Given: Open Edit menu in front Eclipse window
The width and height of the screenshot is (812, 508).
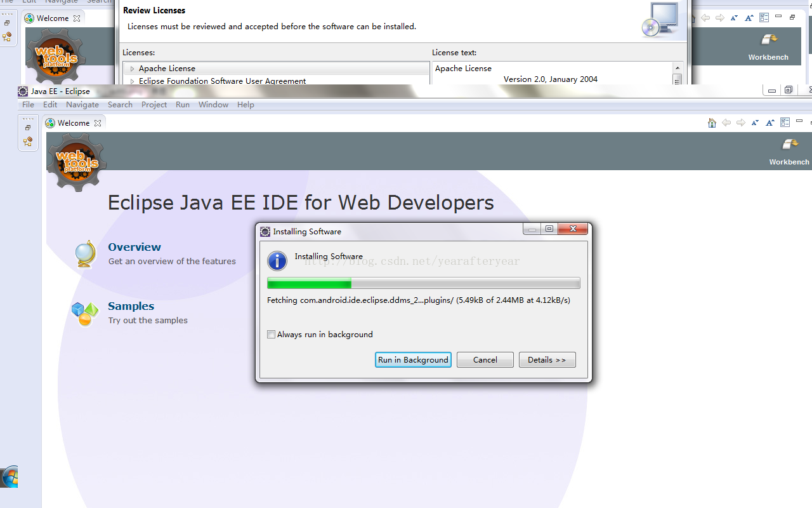Looking at the screenshot, I should [x=50, y=105].
